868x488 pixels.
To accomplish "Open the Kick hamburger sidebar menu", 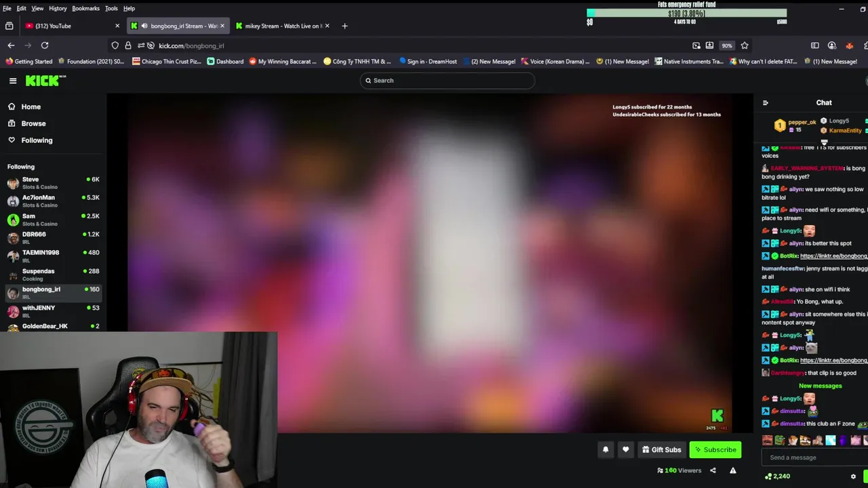I will pos(13,81).
